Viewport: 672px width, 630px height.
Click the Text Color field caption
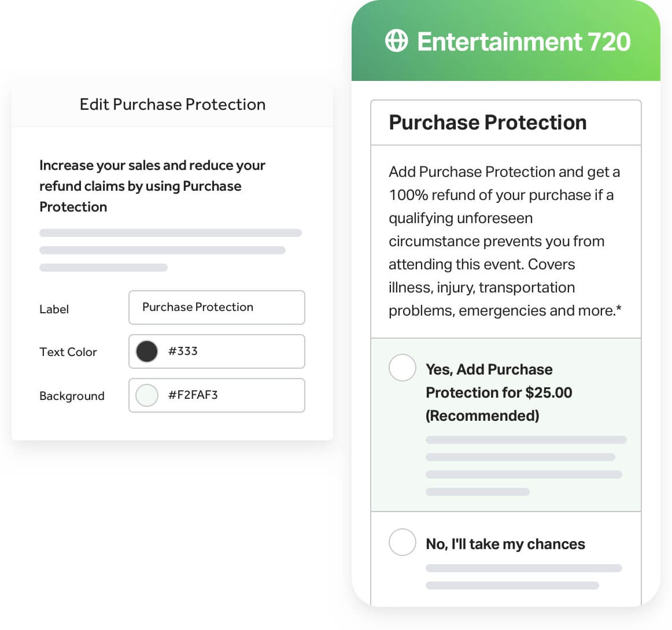(68, 352)
